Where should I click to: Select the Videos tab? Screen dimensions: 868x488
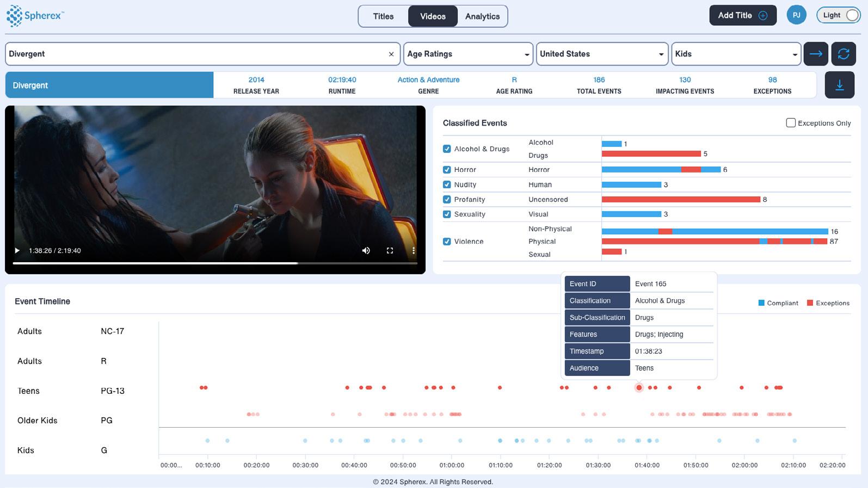pos(433,16)
